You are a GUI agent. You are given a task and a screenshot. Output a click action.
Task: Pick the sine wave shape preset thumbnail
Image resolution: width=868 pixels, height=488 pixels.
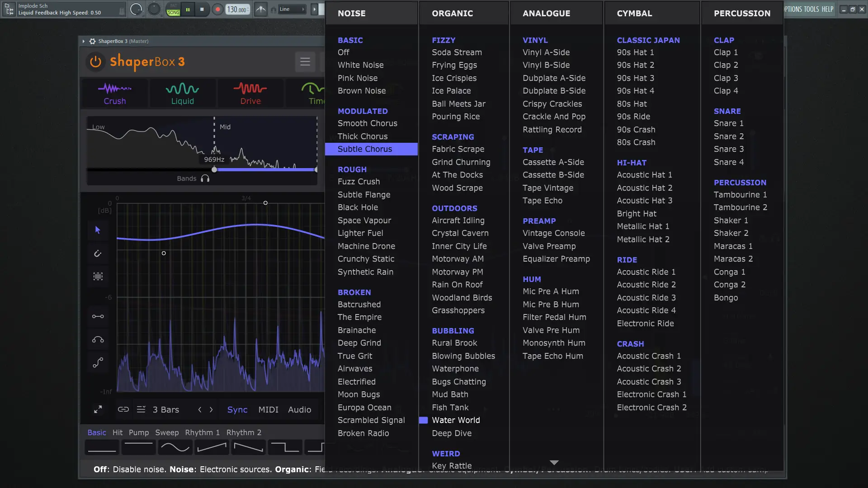[175, 447]
